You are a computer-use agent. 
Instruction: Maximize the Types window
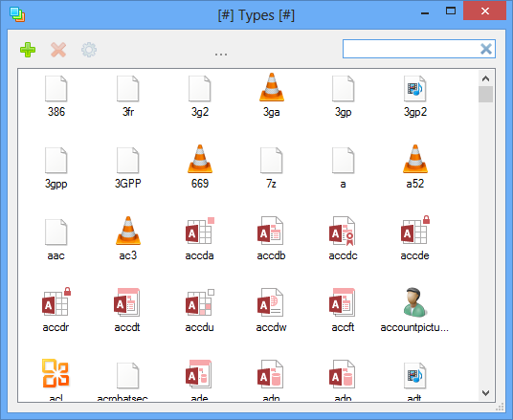point(451,11)
